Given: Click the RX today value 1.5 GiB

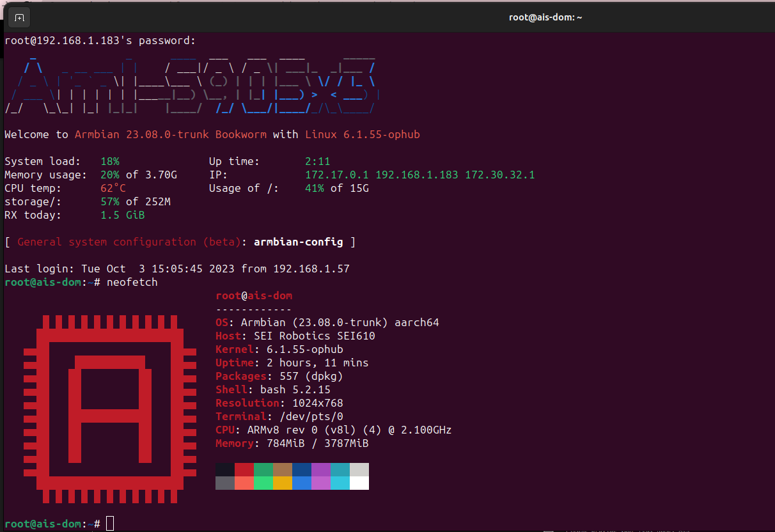Looking at the screenshot, I should click(123, 215).
